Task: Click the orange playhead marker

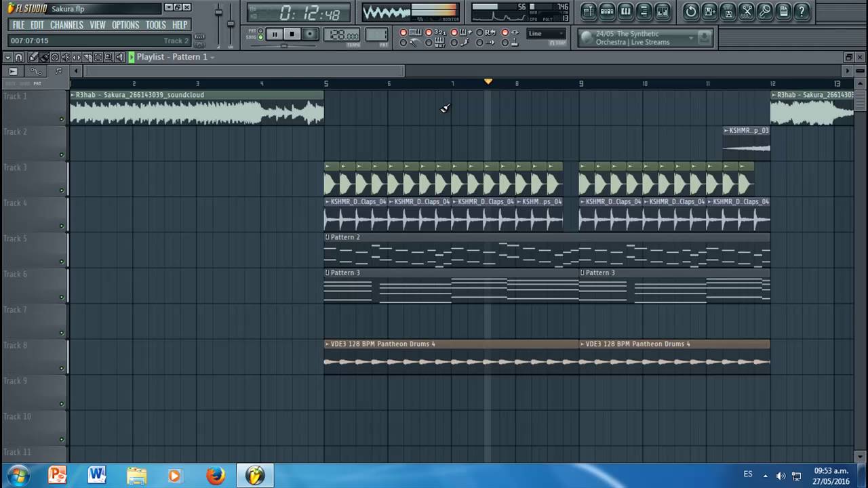Action: pos(488,81)
